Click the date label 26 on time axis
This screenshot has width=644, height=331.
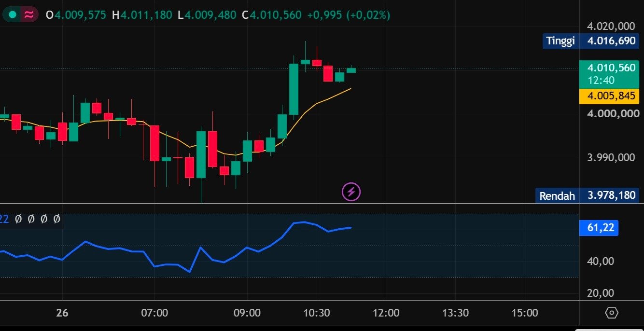(62, 313)
